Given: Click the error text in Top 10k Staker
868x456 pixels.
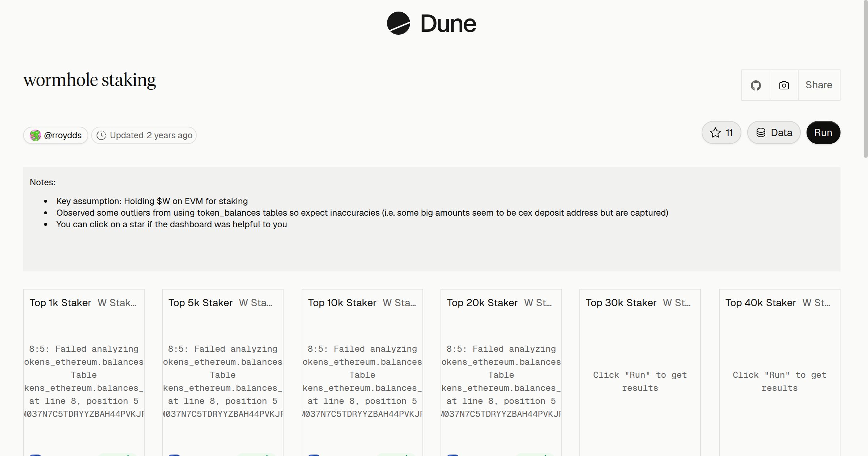Looking at the screenshot, I should coord(362,381).
